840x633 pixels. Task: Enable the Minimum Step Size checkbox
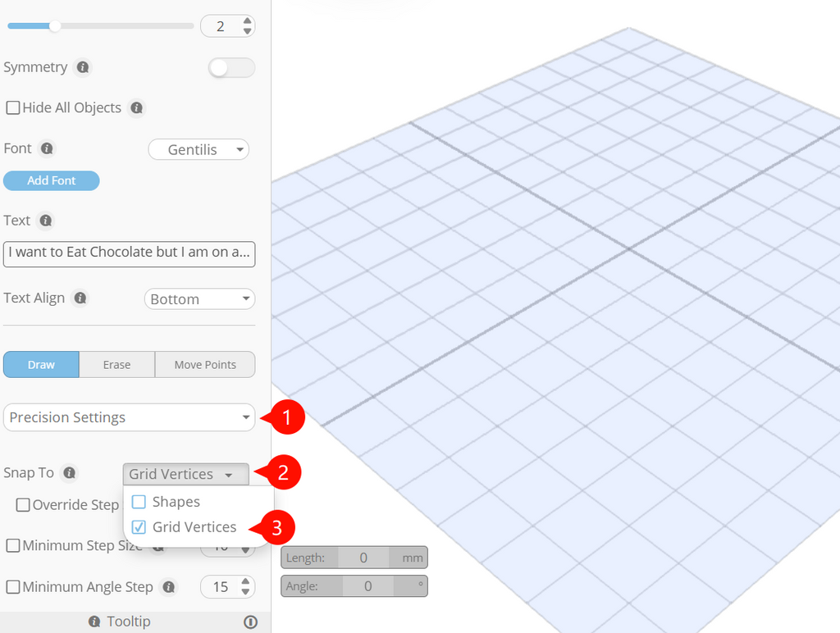tap(13, 546)
